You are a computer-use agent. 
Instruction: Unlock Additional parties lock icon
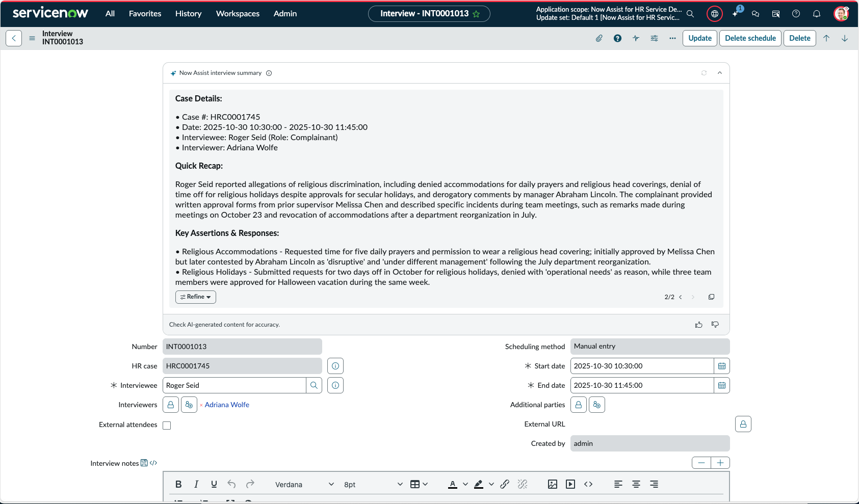[579, 405]
